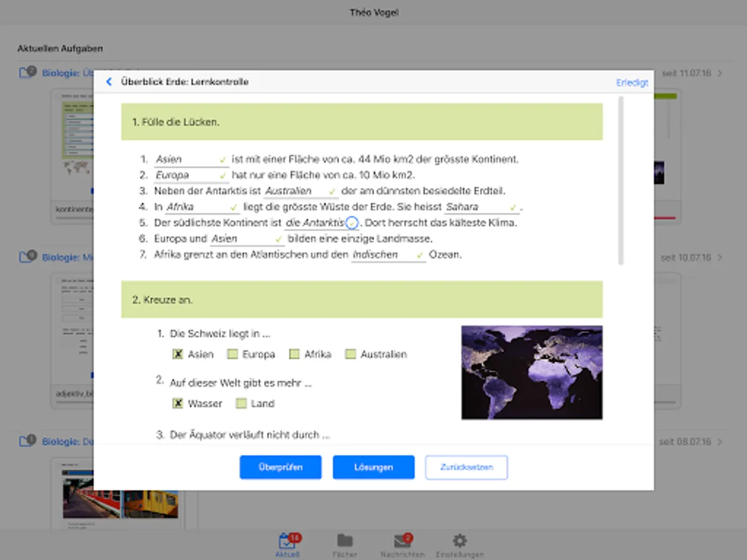Go back using the blue chevron arrow
747x560 pixels.
(x=109, y=82)
